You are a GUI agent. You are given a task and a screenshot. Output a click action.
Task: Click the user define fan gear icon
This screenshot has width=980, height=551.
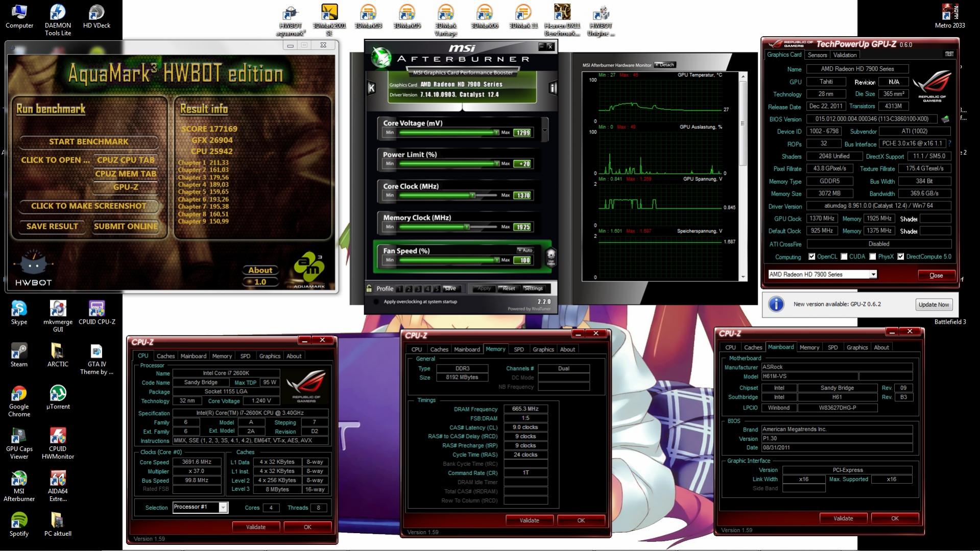551,256
